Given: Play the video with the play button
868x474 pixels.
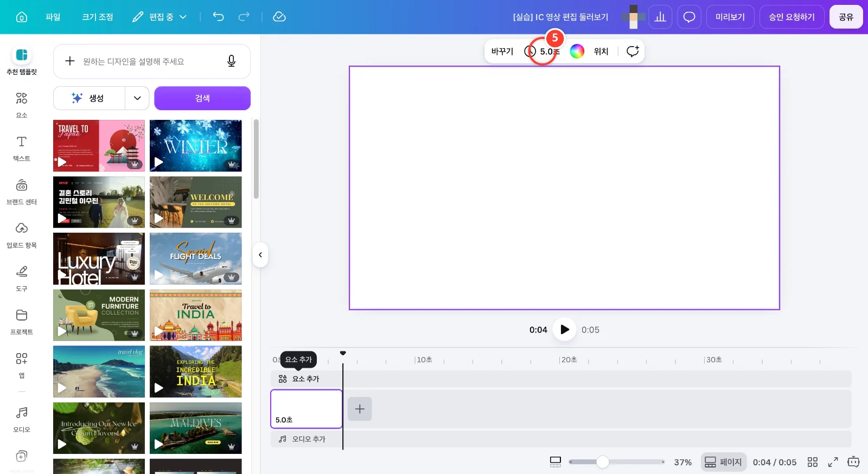Looking at the screenshot, I should pyautogui.click(x=565, y=329).
